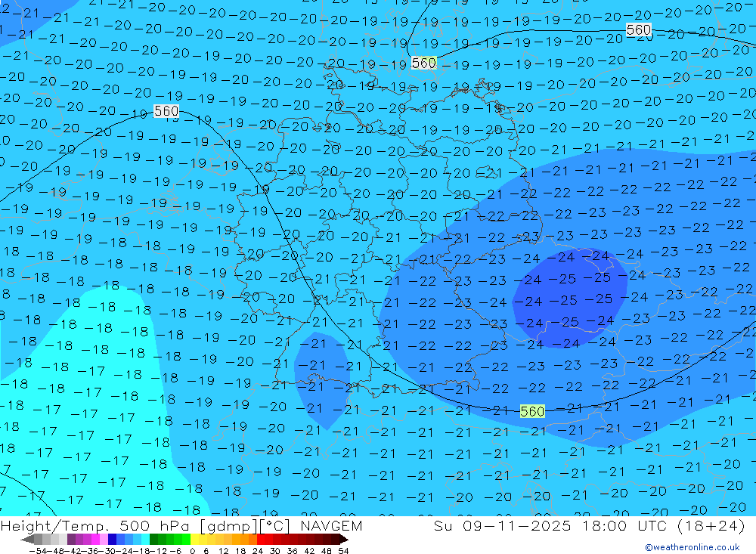This screenshot has width=756, height=554.
Task: Click the 560 contour label on the western contour
Action: [x=166, y=111]
